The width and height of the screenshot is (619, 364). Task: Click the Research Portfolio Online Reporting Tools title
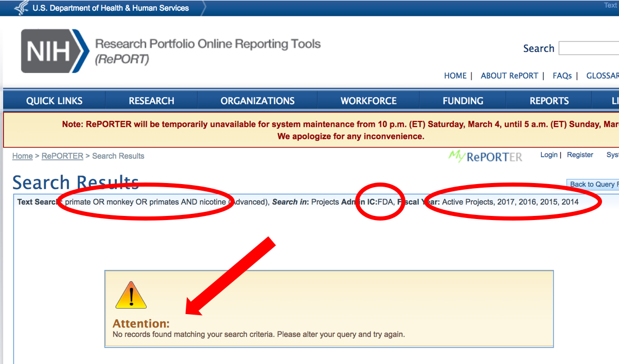(208, 44)
